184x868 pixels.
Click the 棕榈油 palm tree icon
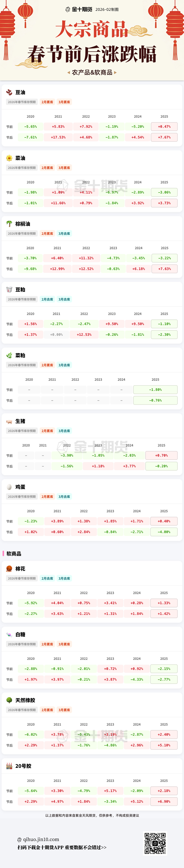pyautogui.click(x=9, y=223)
